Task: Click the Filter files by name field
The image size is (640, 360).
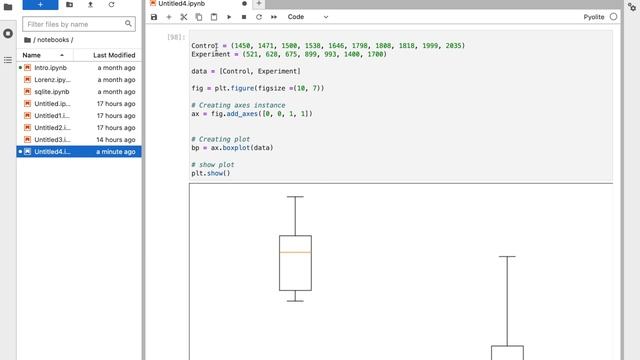Action: point(79,24)
